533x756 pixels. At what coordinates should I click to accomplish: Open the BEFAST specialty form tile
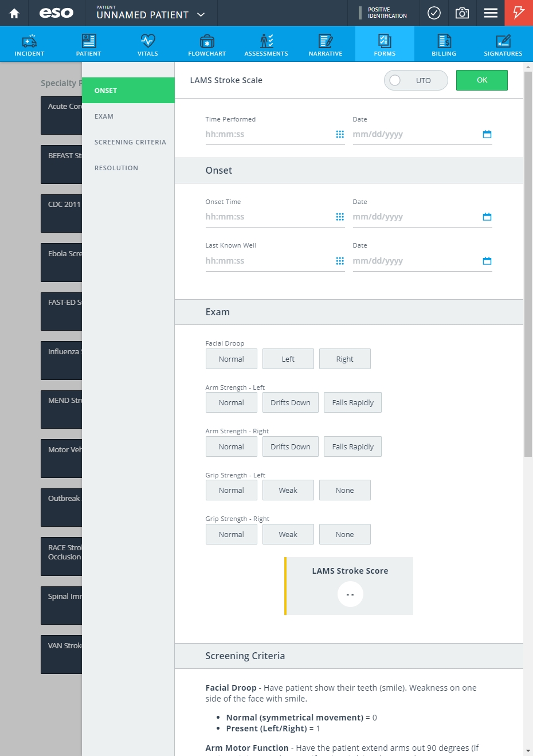61,164
